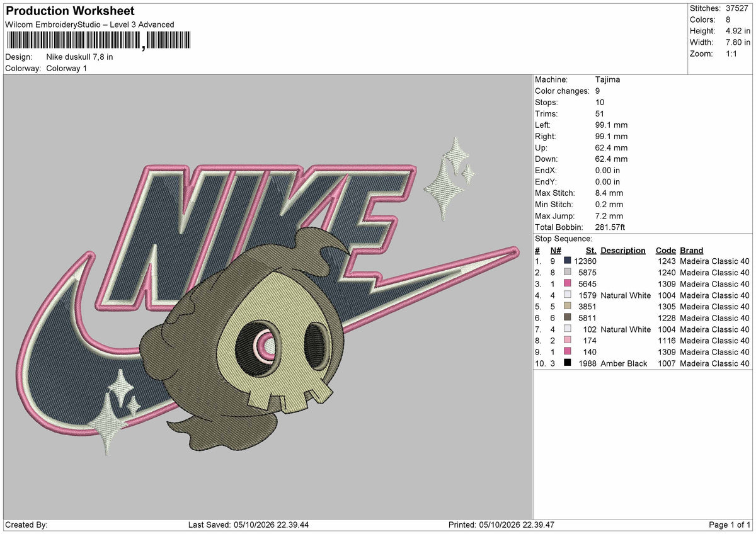Click the Width value 7.80 in
Screen dimensions: 756x534
tap(738, 42)
